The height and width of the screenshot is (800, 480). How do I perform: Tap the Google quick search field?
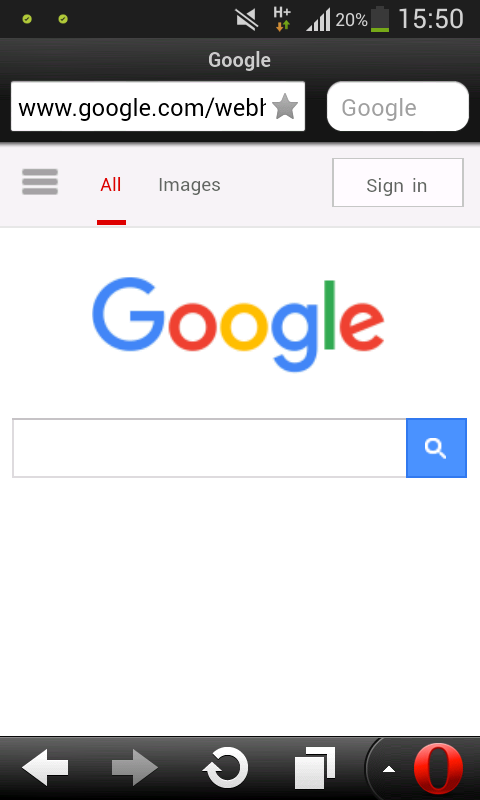pyautogui.click(x=398, y=107)
